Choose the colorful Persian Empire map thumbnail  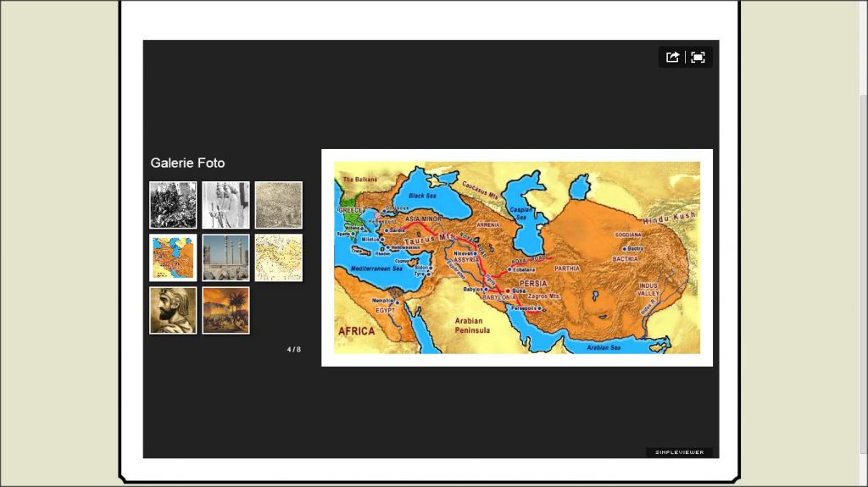click(x=173, y=257)
